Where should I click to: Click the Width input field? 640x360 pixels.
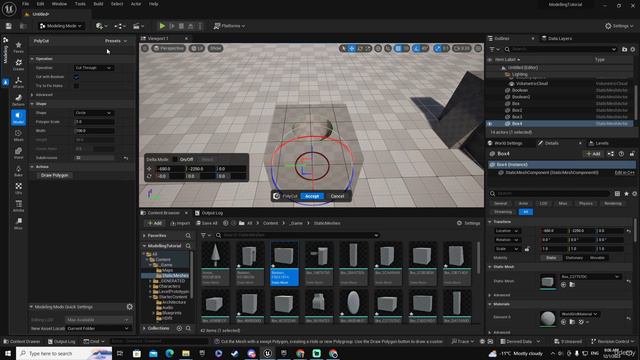pos(94,131)
